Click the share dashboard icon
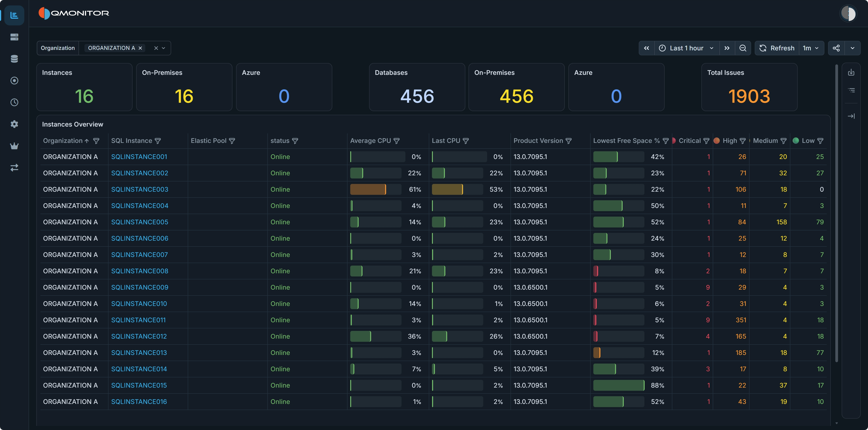Viewport: 868px width, 430px height. tap(836, 48)
